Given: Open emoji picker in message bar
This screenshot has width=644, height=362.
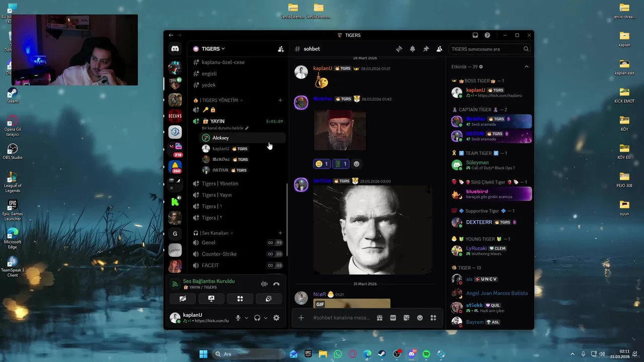Looking at the screenshot, I should point(420,318).
